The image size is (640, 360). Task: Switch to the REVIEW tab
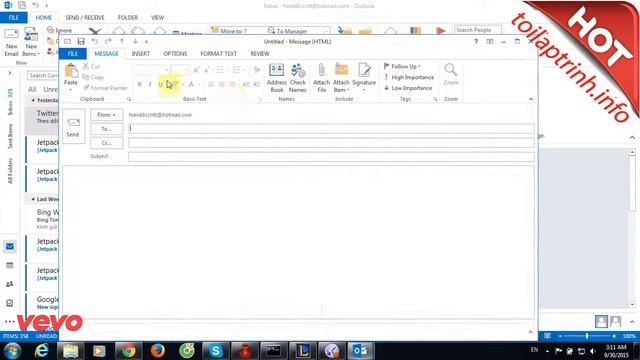tap(260, 54)
